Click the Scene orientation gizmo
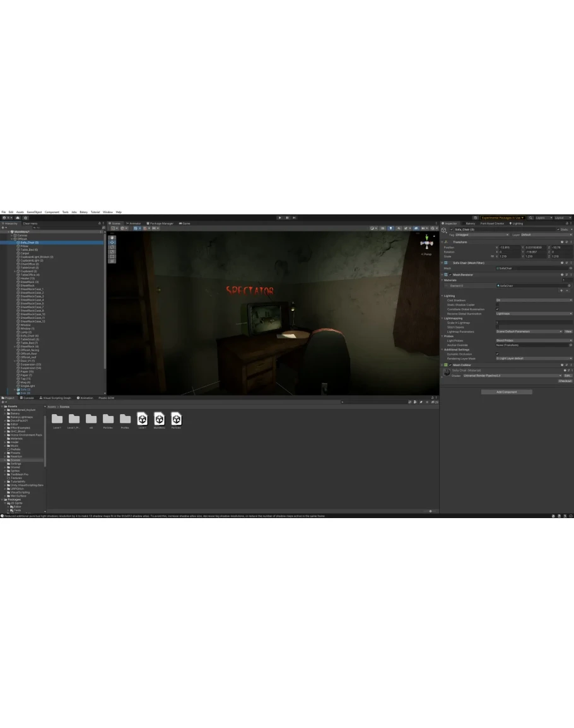 [x=427, y=243]
